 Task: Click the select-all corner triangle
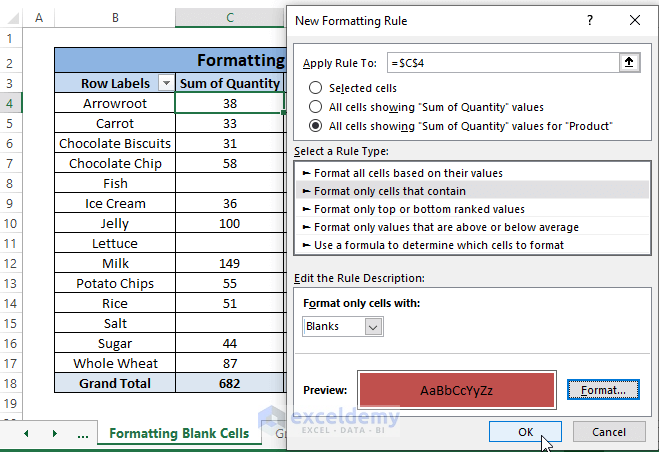click(14, 19)
